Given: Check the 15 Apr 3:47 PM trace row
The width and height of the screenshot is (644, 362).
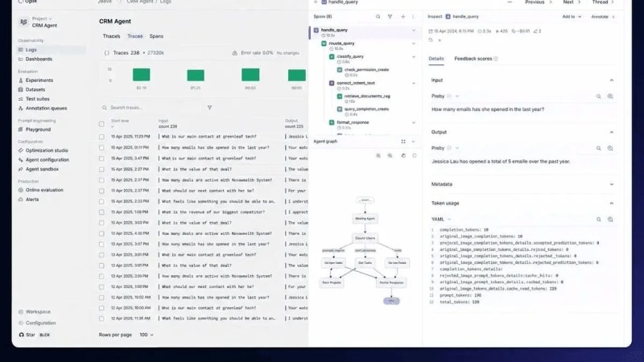Looking at the screenshot, I should coord(101,158).
